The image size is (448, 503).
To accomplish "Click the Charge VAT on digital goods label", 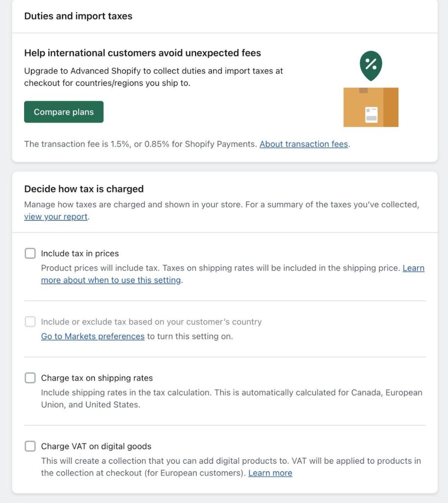I will [x=96, y=446].
